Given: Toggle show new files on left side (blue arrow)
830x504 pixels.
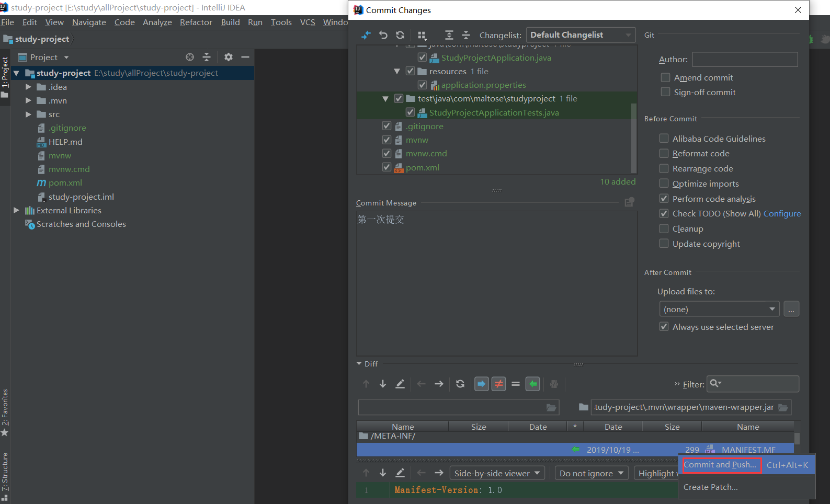Looking at the screenshot, I should click(x=481, y=384).
